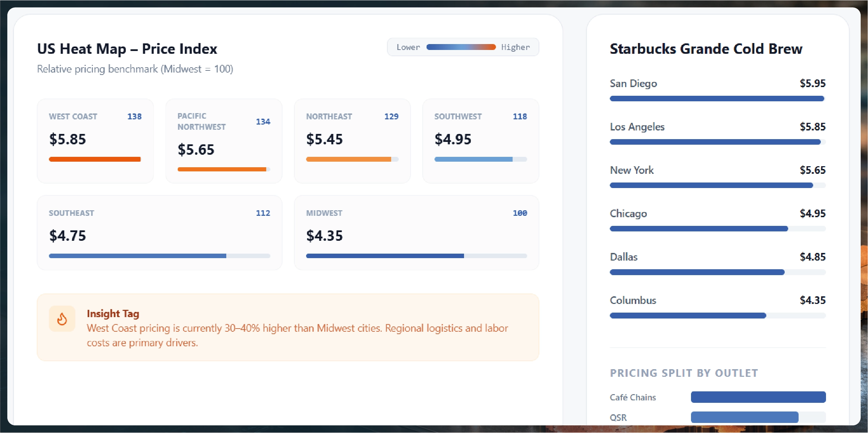Viewport: 868px width, 433px height.
Task: Click the Lower–Higher gradient legend bar
Action: tap(461, 47)
